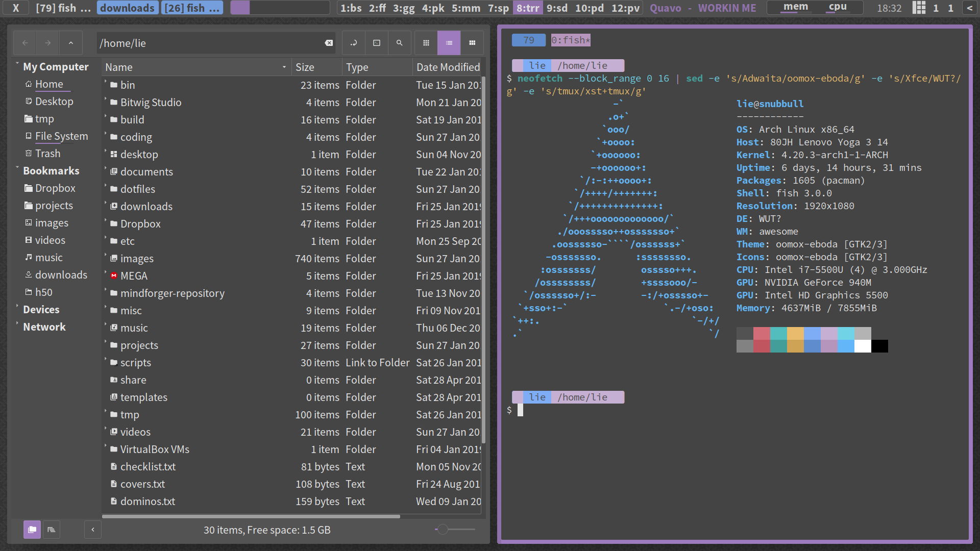Hide the sidebar with the chevron button
Image resolution: width=980 pixels, height=551 pixels.
coord(92,530)
